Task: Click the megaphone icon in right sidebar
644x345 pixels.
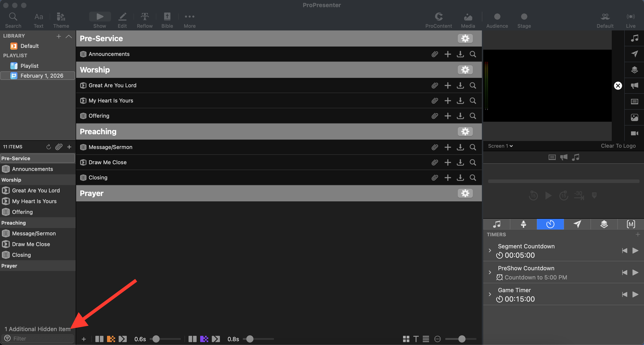Action: (634, 86)
